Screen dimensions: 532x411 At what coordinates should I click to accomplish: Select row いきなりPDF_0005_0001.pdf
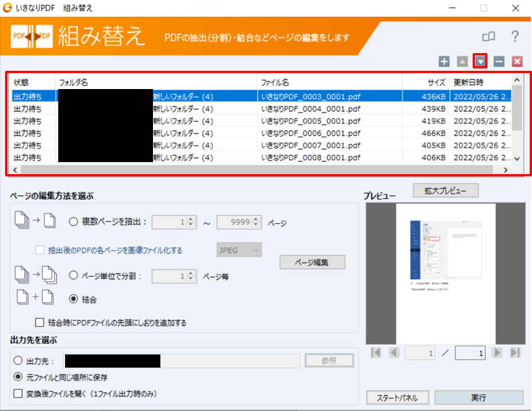tap(261, 121)
